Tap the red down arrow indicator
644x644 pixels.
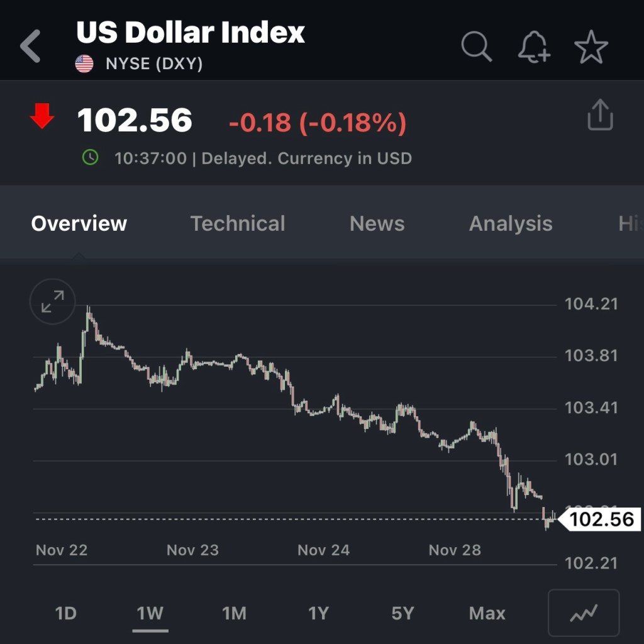pyautogui.click(x=42, y=116)
